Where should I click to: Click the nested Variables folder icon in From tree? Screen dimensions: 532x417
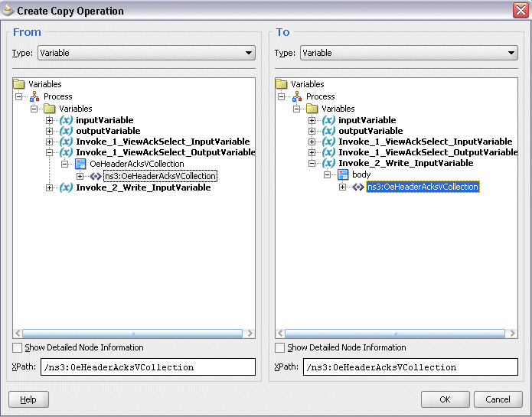point(50,109)
